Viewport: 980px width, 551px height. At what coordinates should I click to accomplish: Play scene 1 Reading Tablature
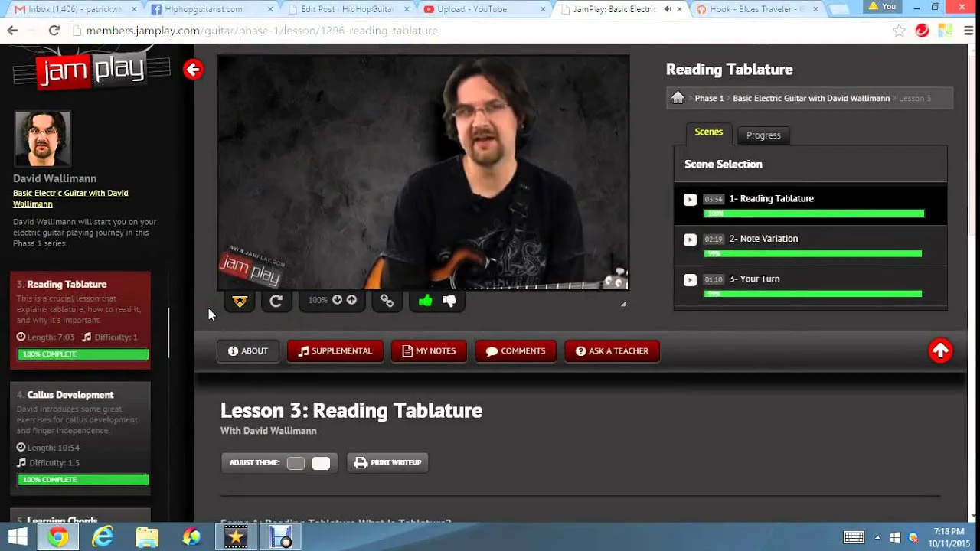pyautogui.click(x=690, y=200)
